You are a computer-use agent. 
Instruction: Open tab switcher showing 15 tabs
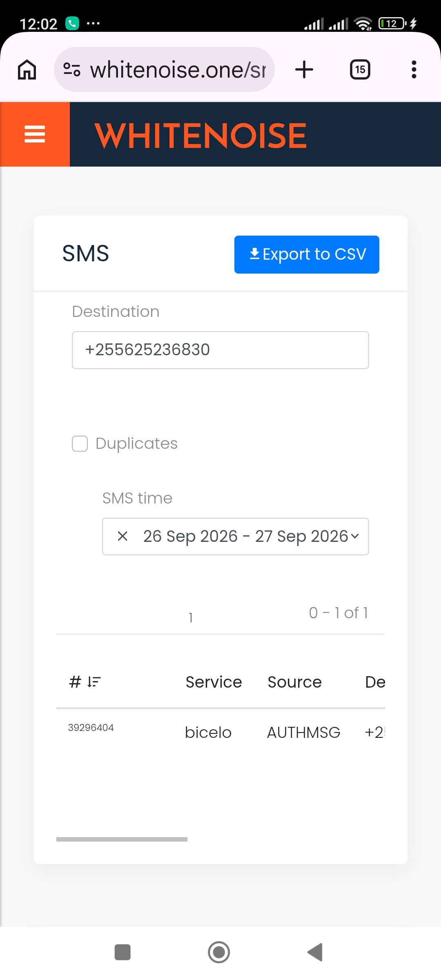[360, 69]
